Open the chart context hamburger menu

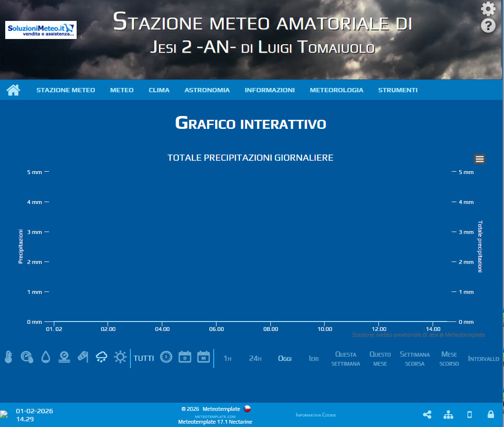(479, 159)
